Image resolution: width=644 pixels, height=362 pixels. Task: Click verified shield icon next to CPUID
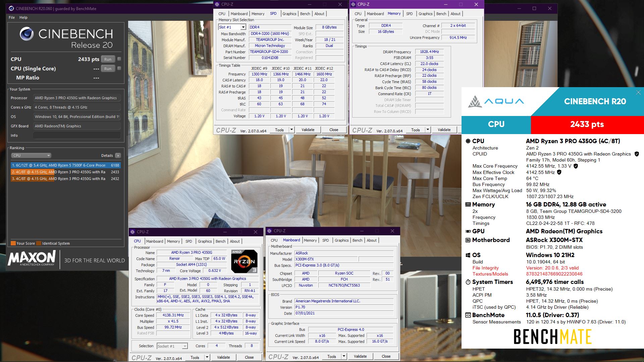point(637,154)
